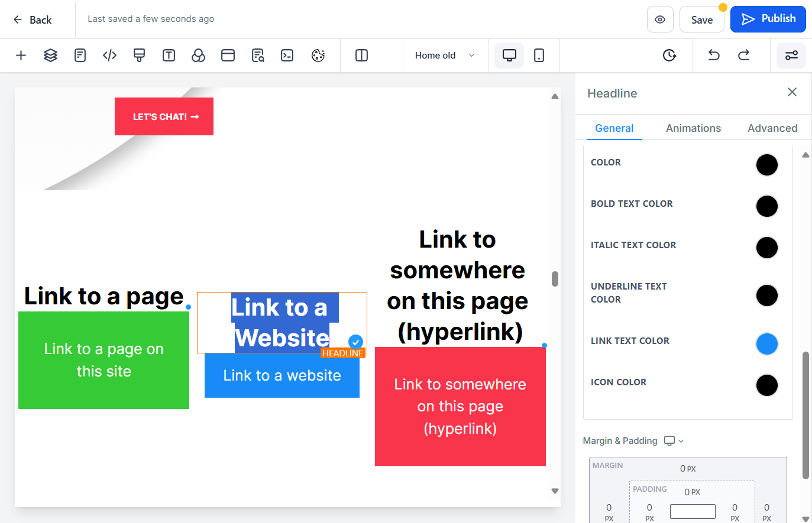Screen dimensions: 812x523
Task: Toggle the split column layout icon
Action: pyautogui.click(x=361, y=56)
